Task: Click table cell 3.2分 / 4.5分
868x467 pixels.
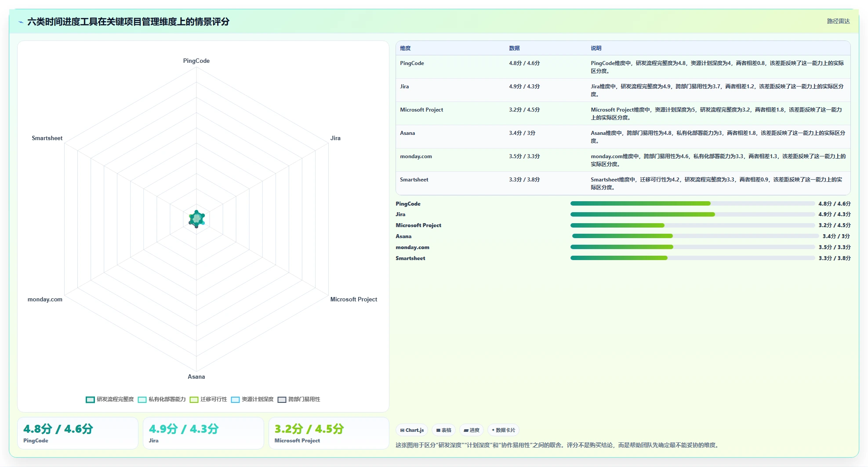Action: tap(524, 110)
